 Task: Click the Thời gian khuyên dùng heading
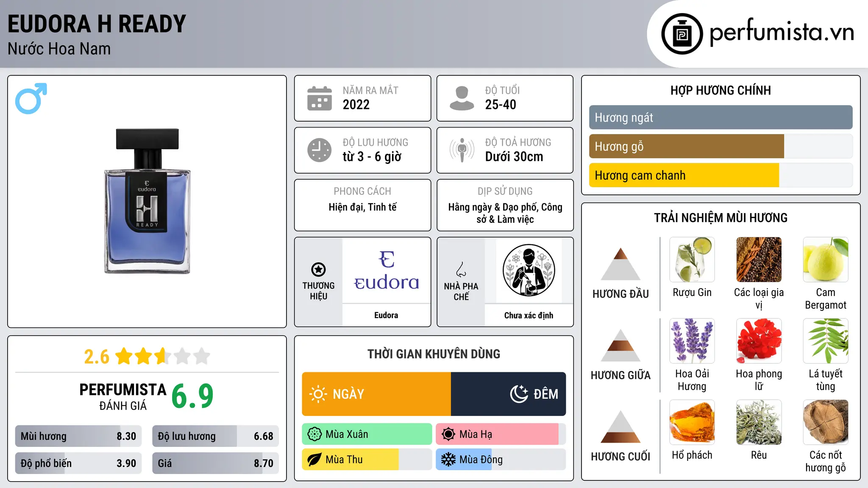pos(434,354)
